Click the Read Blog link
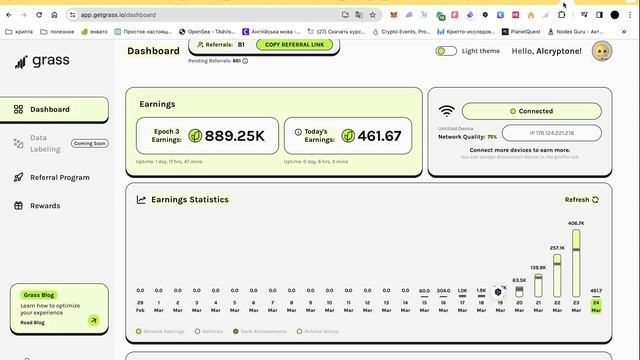This screenshot has height=360, width=640. click(32, 322)
